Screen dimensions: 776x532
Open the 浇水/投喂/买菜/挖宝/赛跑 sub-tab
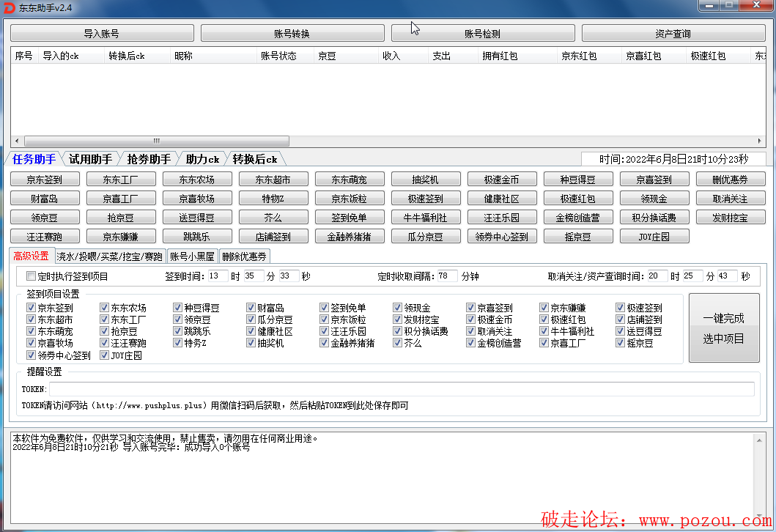coord(109,256)
